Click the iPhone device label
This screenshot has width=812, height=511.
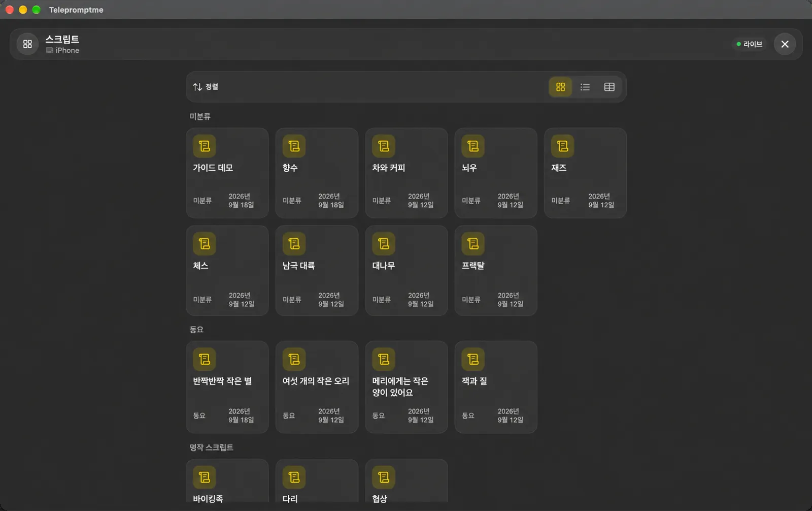coord(62,50)
